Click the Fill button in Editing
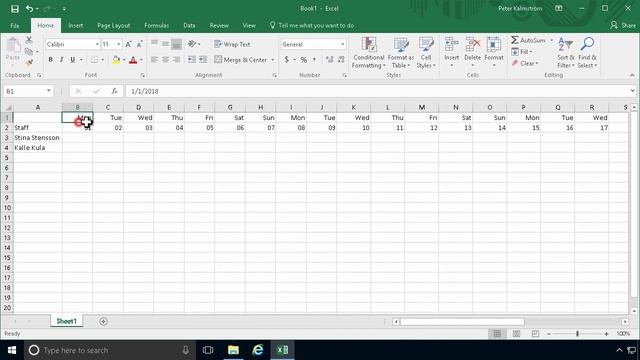The width and height of the screenshot is (640, 360). click(521, 52)
